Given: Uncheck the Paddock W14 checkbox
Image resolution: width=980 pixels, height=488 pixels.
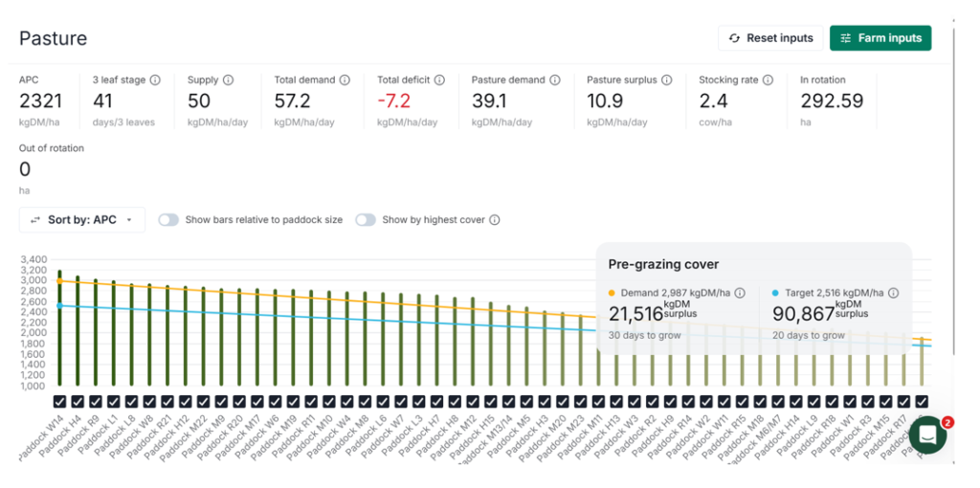Looking at the screenshot, I should [59, 402].
